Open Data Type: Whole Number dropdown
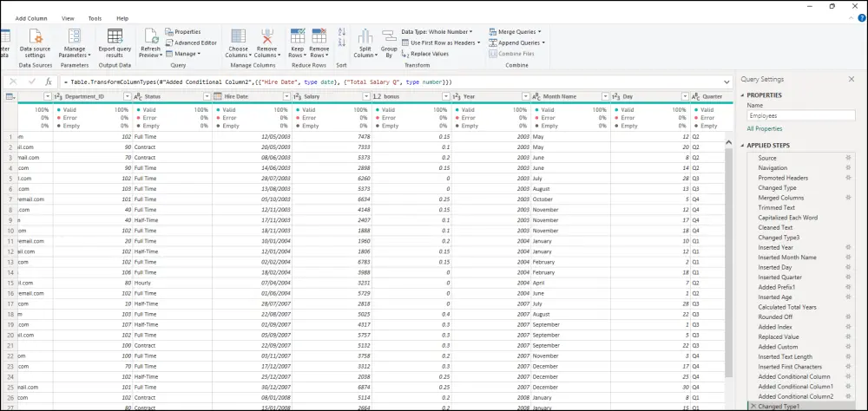This screenshot has width=868, height=411. click(x=437, y=32)
